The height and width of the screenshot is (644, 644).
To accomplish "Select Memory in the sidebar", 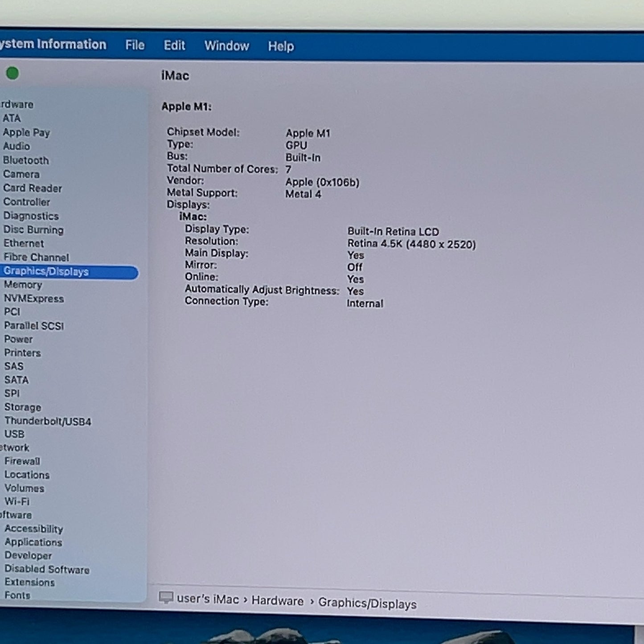I will coord(23,285).
